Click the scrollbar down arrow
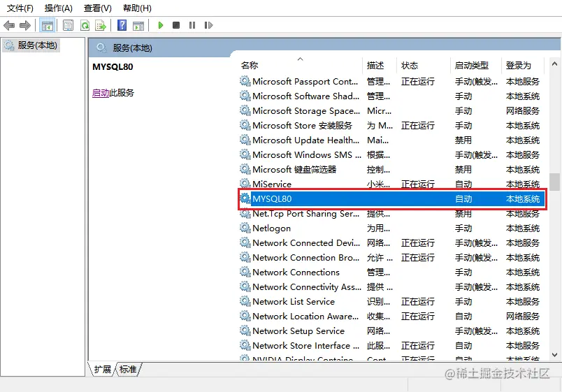Viewport: 562px width, 392px height. pos(554,355)
